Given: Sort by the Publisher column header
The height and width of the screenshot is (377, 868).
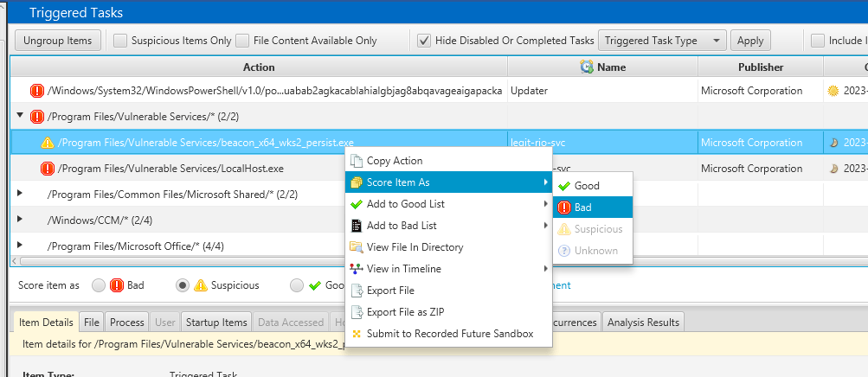Looking at the screenshot, I should [x=761, y=67].
